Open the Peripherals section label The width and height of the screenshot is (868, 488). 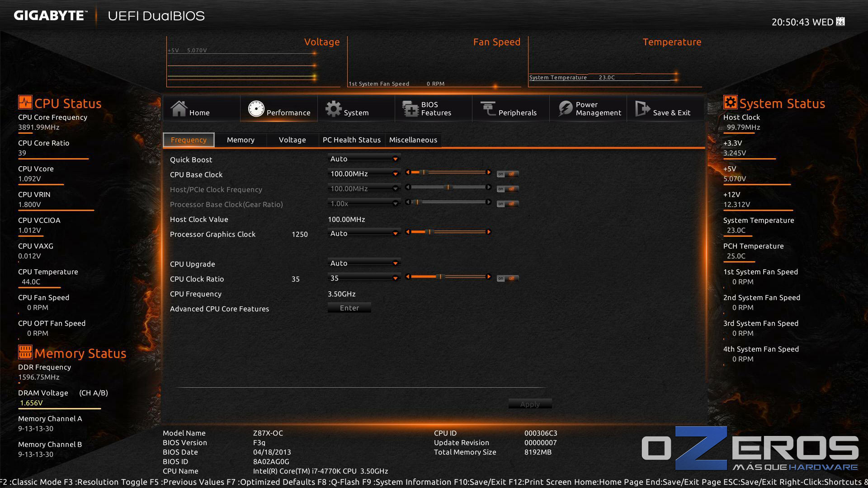point(517,113)
